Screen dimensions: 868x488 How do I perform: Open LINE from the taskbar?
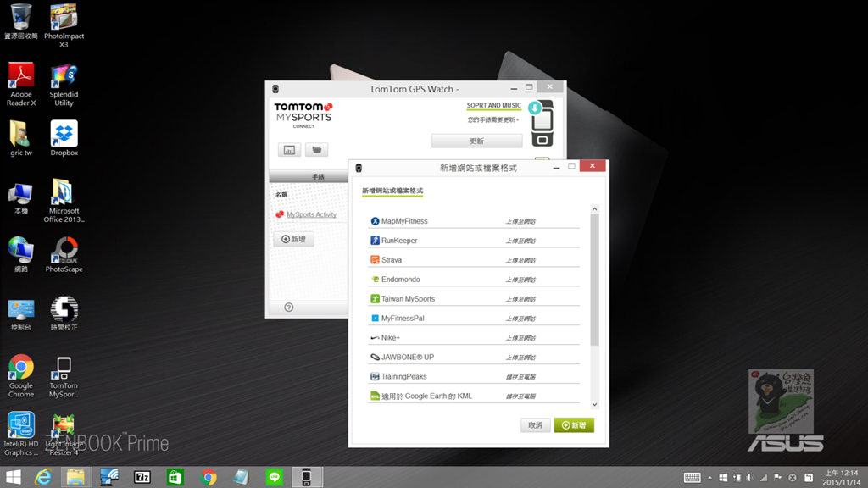pyautogui.click(x=274, y=477)
